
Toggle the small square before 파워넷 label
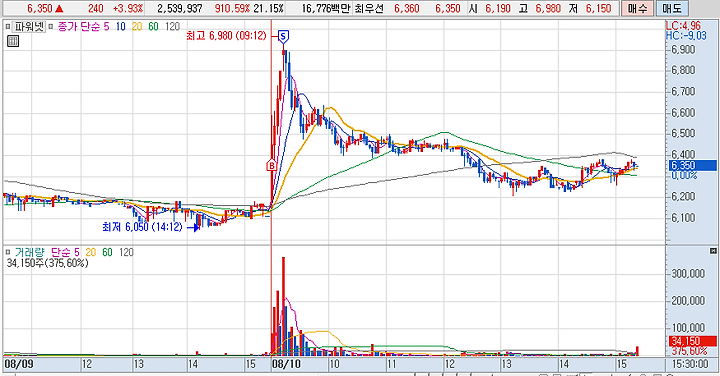click(7, 27)
